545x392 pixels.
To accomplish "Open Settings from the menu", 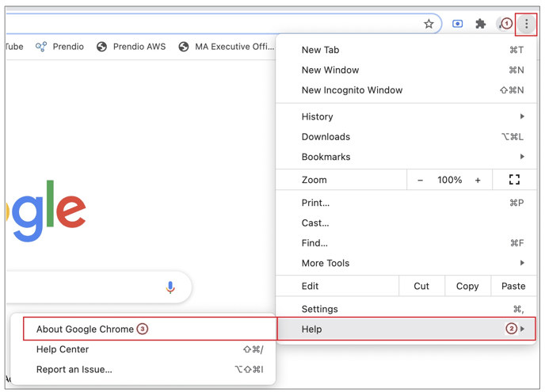I will coord(406,310).
